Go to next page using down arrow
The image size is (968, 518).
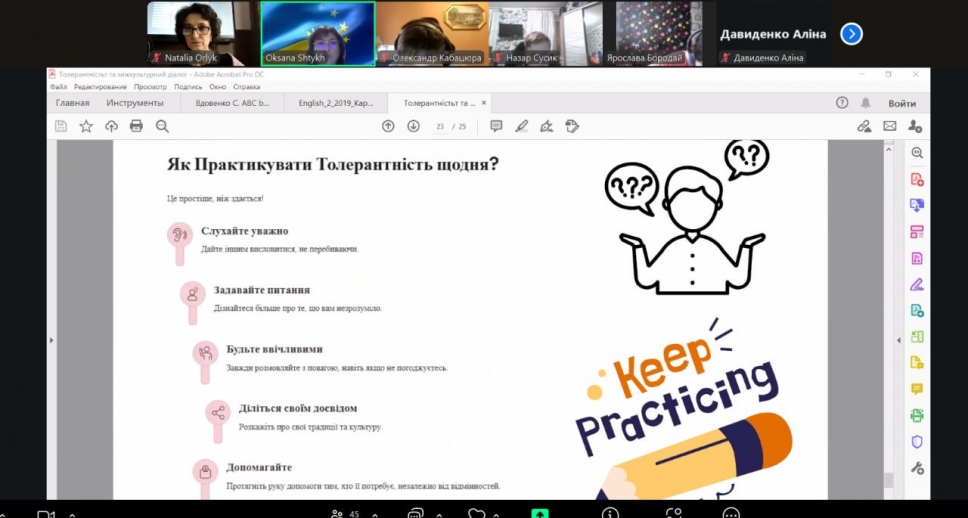click(x=413, y=126)
